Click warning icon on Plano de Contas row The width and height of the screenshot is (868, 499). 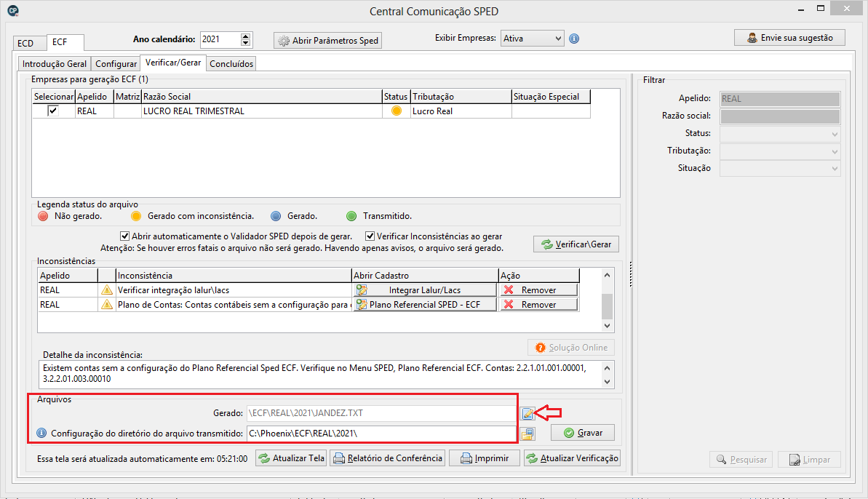[107, 306]
